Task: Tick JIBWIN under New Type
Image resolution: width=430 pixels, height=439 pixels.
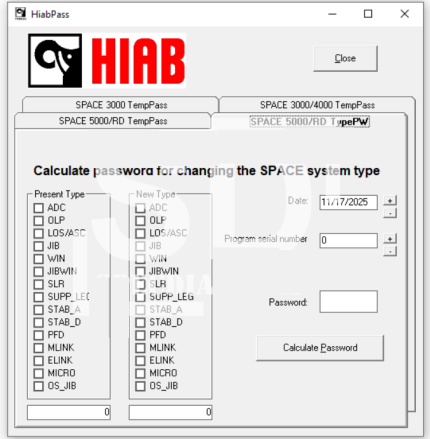Action: click(x=140, y=271)
